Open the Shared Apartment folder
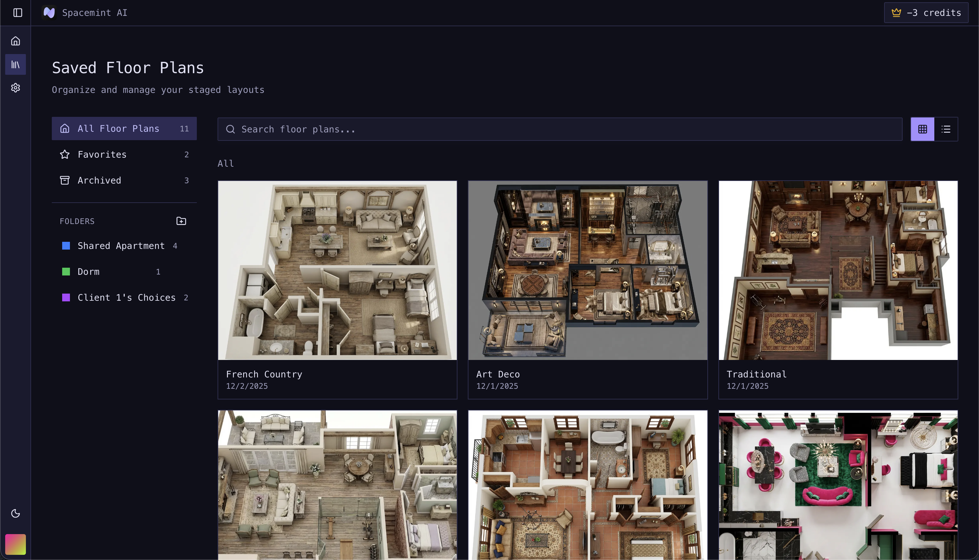 click(120, 246)
